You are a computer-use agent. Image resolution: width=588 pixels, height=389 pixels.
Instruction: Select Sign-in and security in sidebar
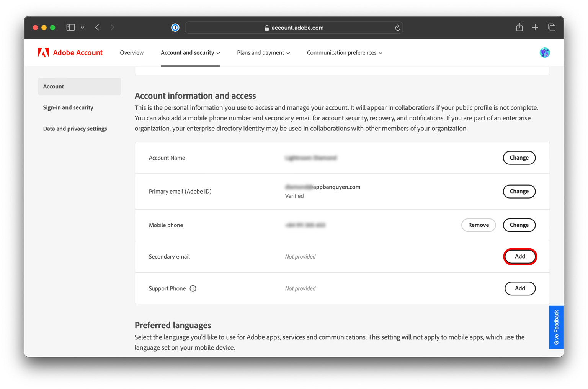pyautogui.click(x=68, y=107)
